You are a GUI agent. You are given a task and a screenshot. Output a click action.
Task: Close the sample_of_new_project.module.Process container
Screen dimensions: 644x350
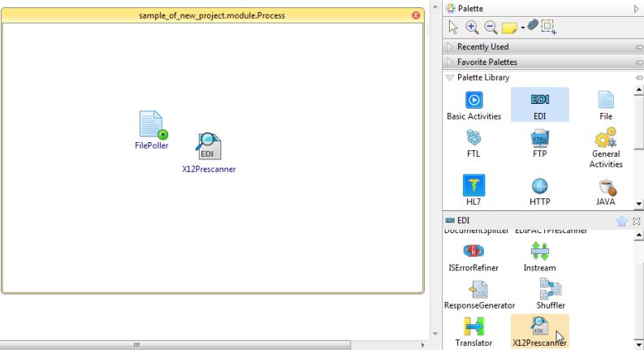click(x=416, y=15)
